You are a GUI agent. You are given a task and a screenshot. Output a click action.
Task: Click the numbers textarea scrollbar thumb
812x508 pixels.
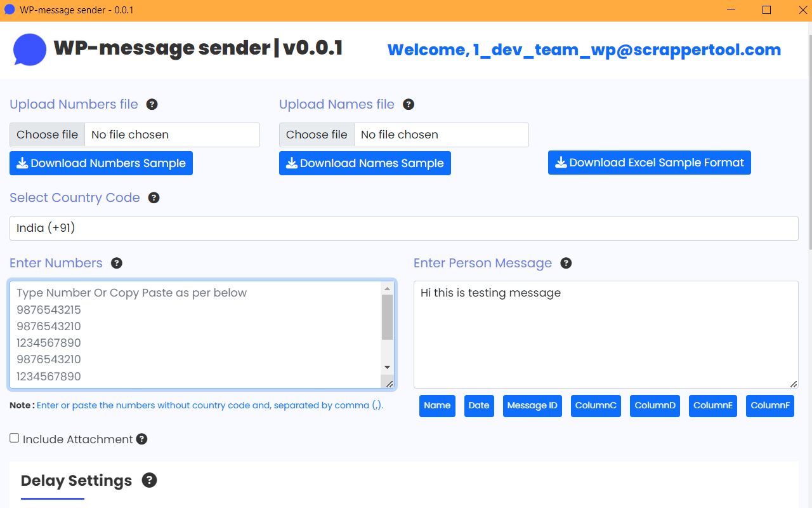click(387, 317)
